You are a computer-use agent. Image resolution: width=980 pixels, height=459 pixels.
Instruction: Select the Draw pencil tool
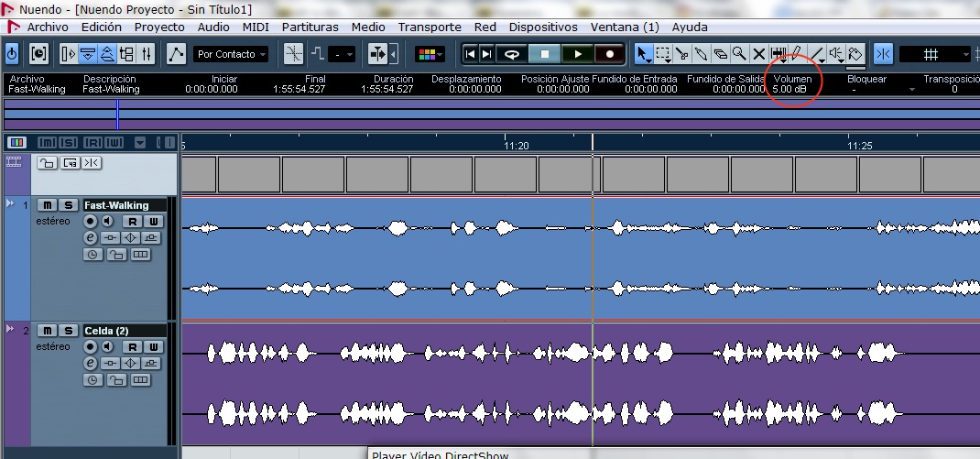click(797, 54)
